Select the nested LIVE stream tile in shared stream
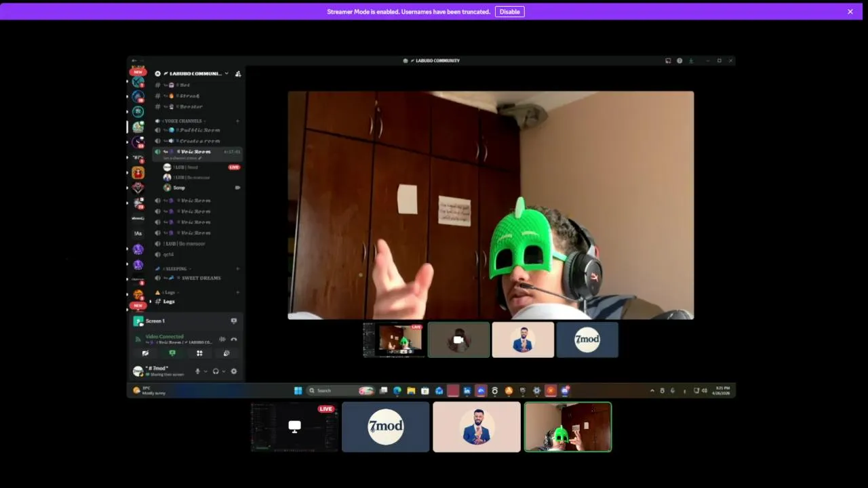Screen dimensions: 868x488 tap(393, 340)
